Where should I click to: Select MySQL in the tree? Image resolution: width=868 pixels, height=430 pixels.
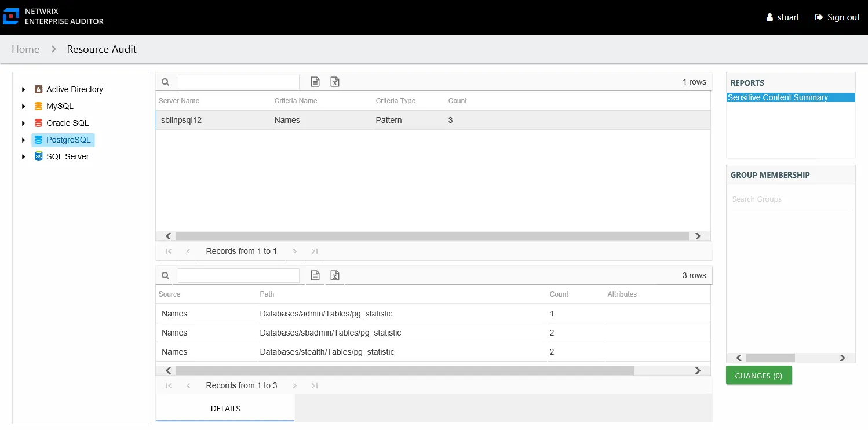(x=60, y=106)
